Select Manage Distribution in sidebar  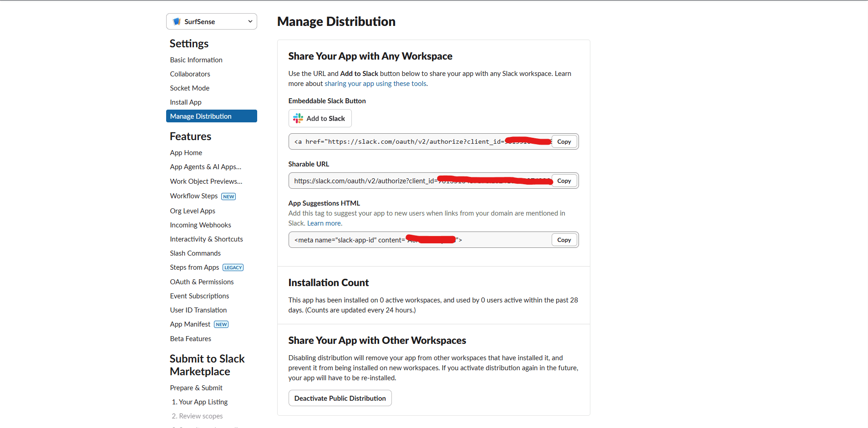[200, 116]
